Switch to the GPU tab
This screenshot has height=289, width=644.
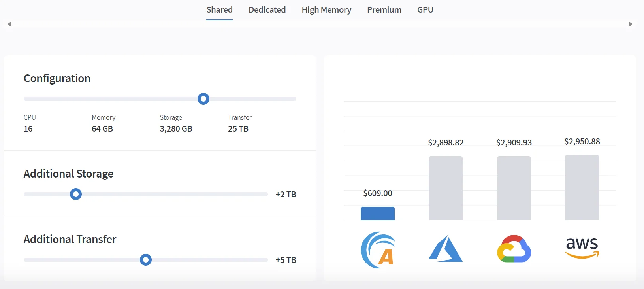coord(425,10)
